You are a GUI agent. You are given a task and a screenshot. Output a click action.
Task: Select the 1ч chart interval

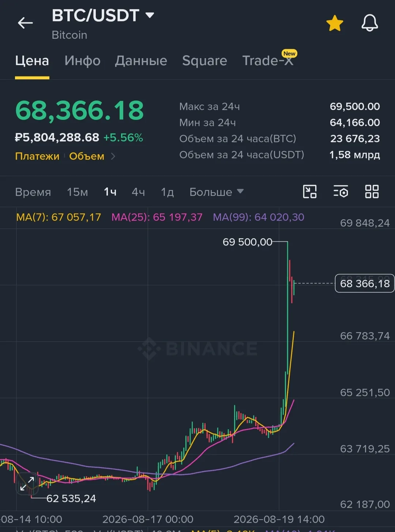110,192
